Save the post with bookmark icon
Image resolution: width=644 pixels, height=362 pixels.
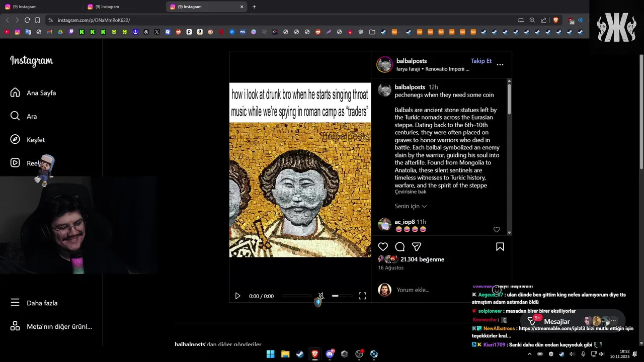click(500, 247)
